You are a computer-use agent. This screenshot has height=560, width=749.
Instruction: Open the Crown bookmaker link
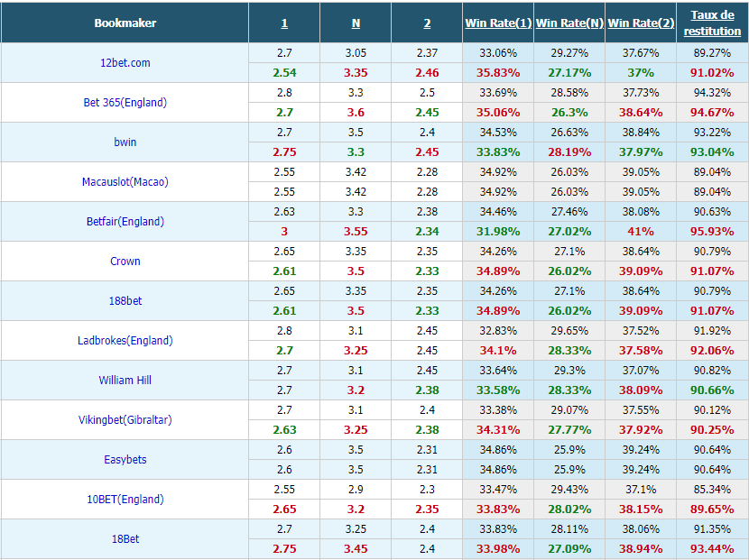pos(125,262)
